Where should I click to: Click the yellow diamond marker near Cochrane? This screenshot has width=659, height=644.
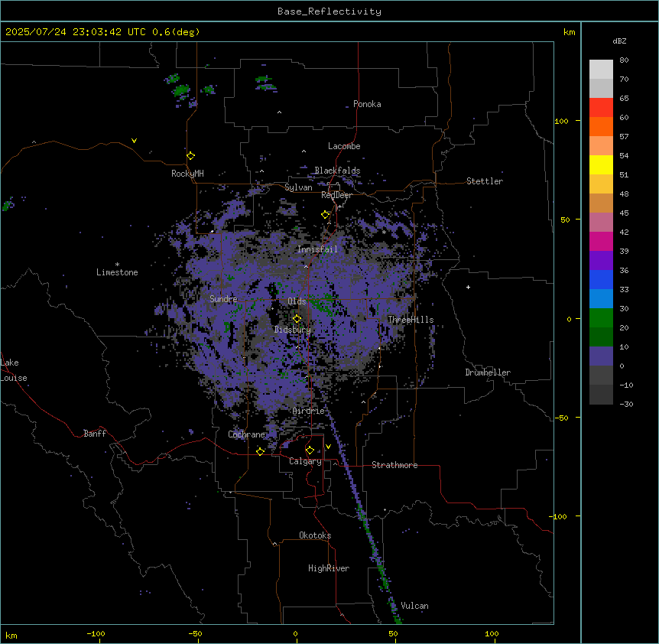(x=260, y=451)
